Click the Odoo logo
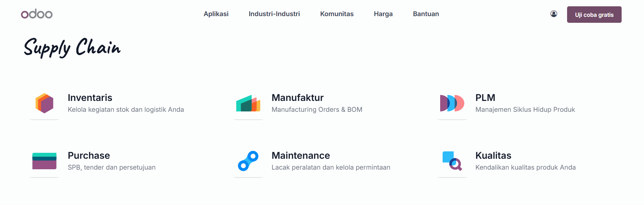Image resolution: width=644 pixels, height=205 pixels. coord(37,14)
